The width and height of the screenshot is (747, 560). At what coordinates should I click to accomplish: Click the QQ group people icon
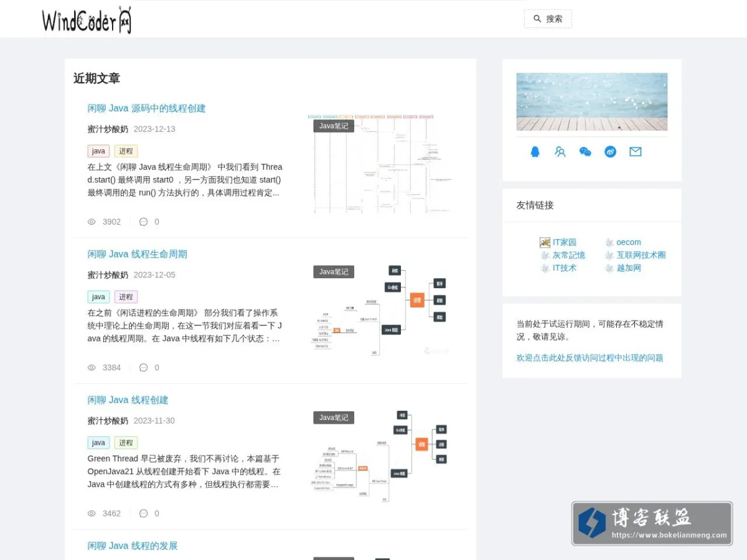tap(560, 152)
